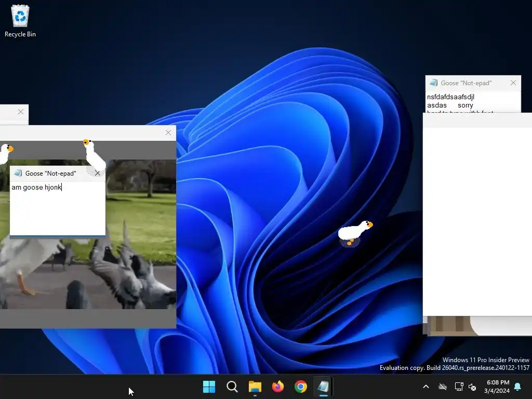Image resolution: width=532 pixels, height=399 pixels.
Task: Open the notifications bell
Action: coord(518,387)
